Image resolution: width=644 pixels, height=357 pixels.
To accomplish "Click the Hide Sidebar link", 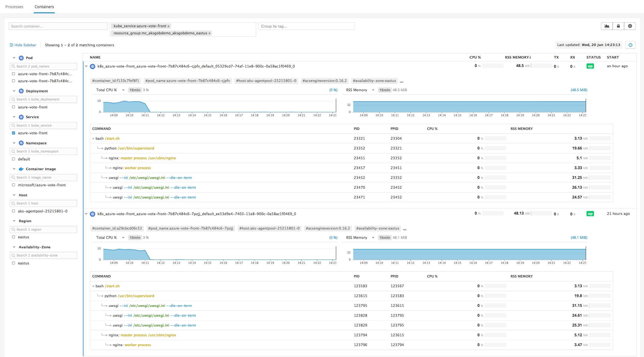I will click(26, 45).
